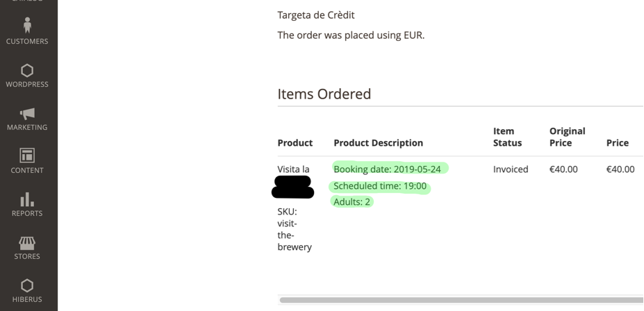Open the Reports bar chart icon

point(27,199)
